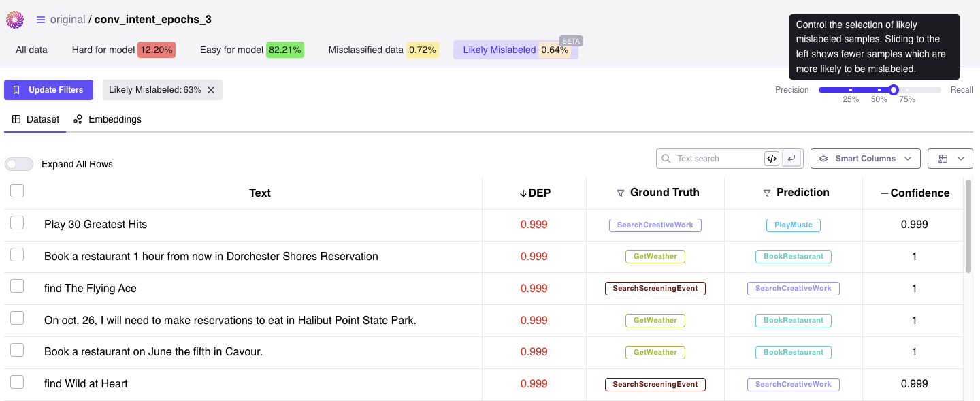Screen dimensions: 980x401
Task: Toggle regex mode in text search
Action: click(771, 159)
